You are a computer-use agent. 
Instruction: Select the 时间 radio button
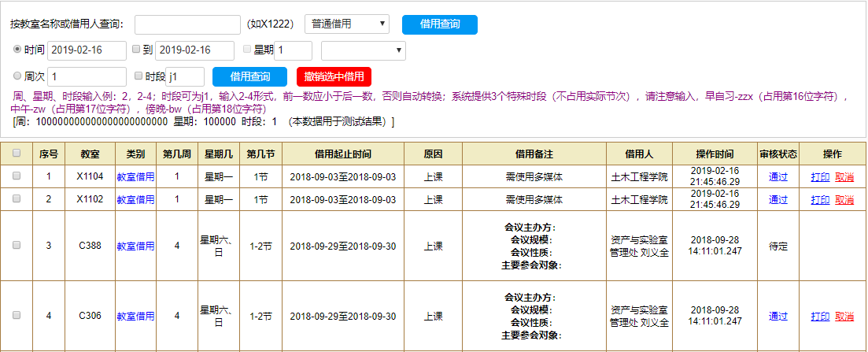click(17, 50)
